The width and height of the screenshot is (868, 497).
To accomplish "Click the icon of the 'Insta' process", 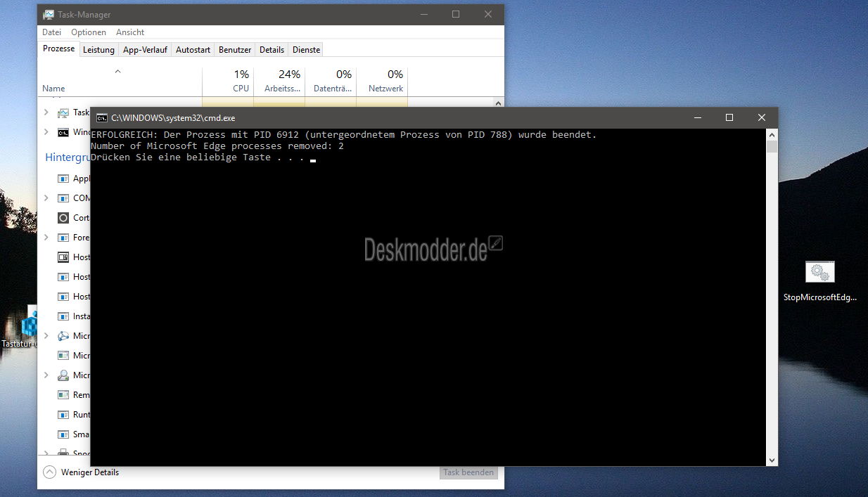I will tap(63, 316).
